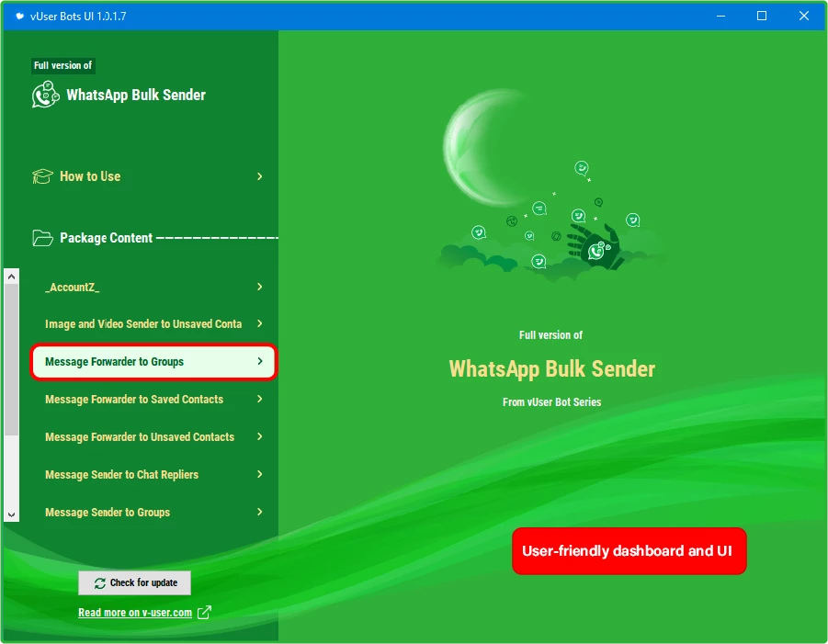Click the refresh icon in Check for update
The height and width of the screenshot is (644, 828).
[100, 582]
